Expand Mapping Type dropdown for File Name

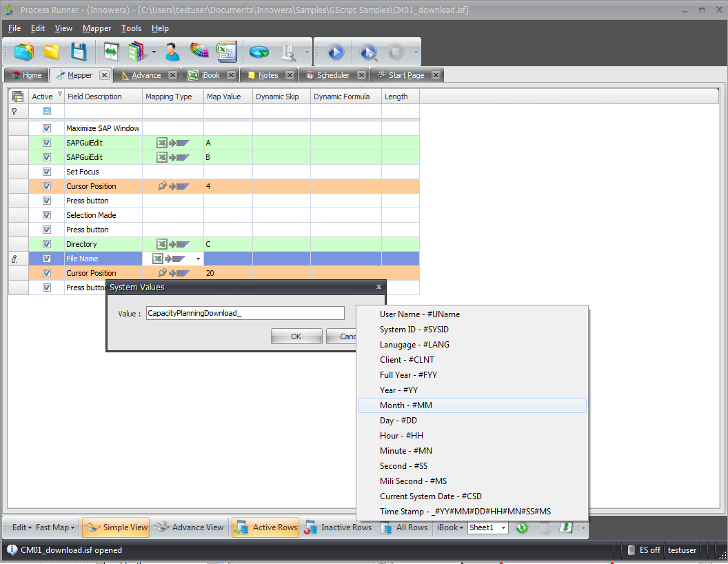pyautogui.click(x=199, y=259)
